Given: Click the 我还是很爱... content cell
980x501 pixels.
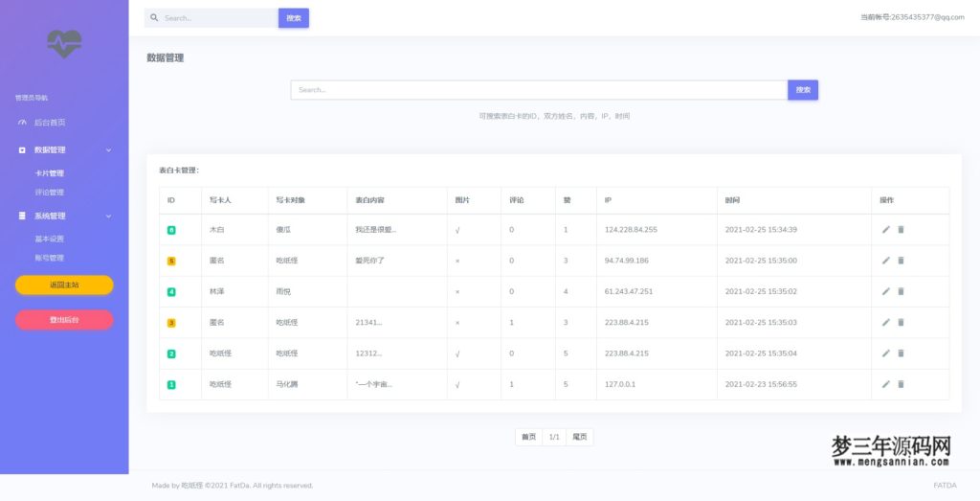Looking at the screenshot, I should point(375,230).
